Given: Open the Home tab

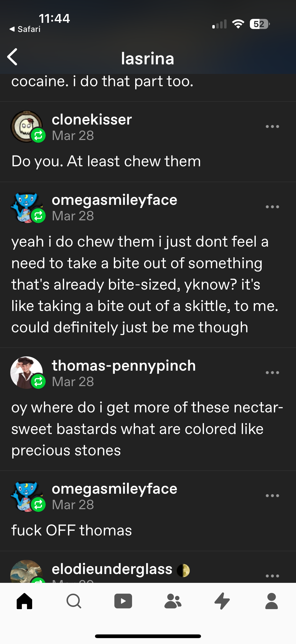Looking at the screenshot, I should pyautogui.click(x=25, y=601).
